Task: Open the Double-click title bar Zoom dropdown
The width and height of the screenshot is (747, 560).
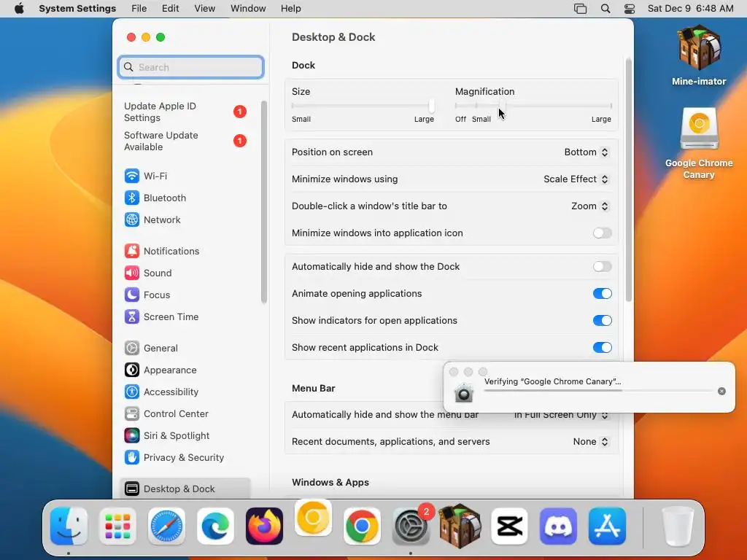Action: [x=589, y=206]
